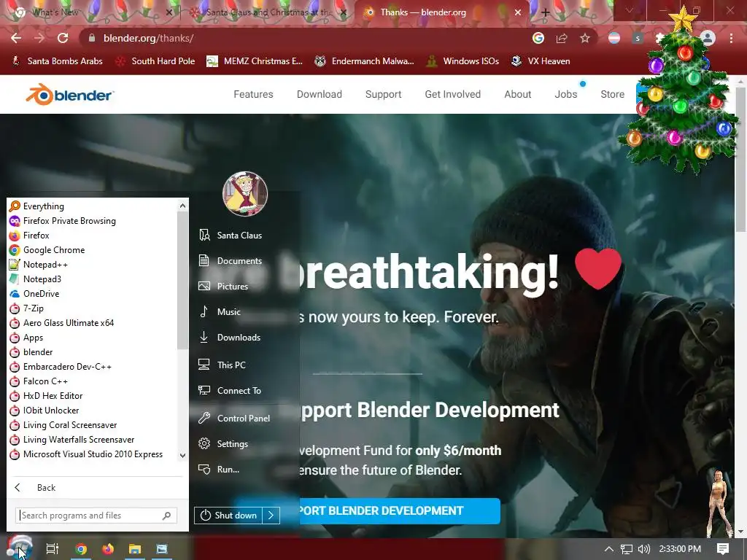
Task: Open Control Panel from the start menu
Action: [x=244, y=418]
